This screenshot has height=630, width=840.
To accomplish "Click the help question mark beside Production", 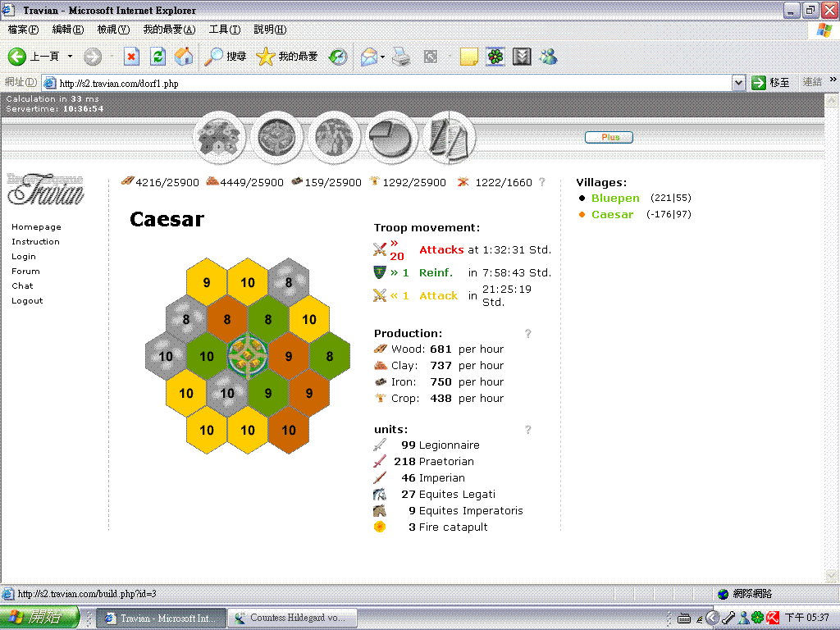I will (x=527, y=334).
